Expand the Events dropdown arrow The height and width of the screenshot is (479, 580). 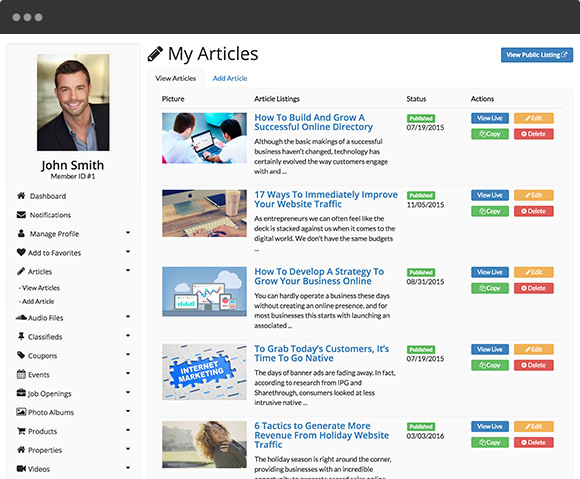click(128, 373)
